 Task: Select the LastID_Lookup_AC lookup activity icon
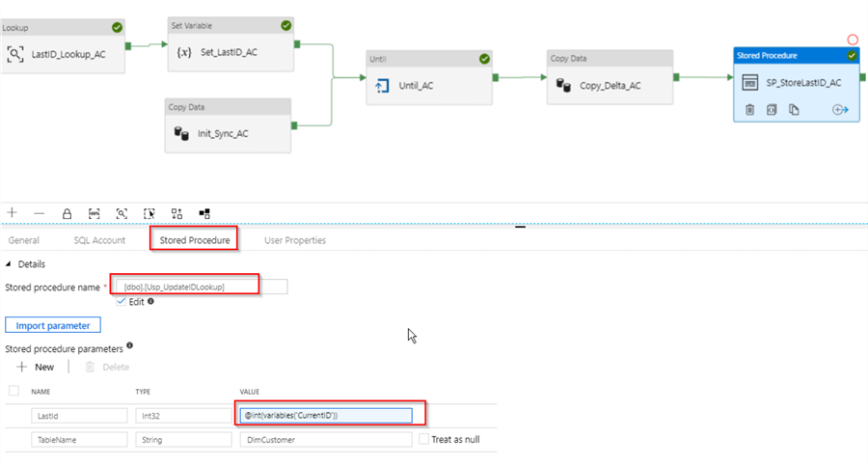coord(14,54)
